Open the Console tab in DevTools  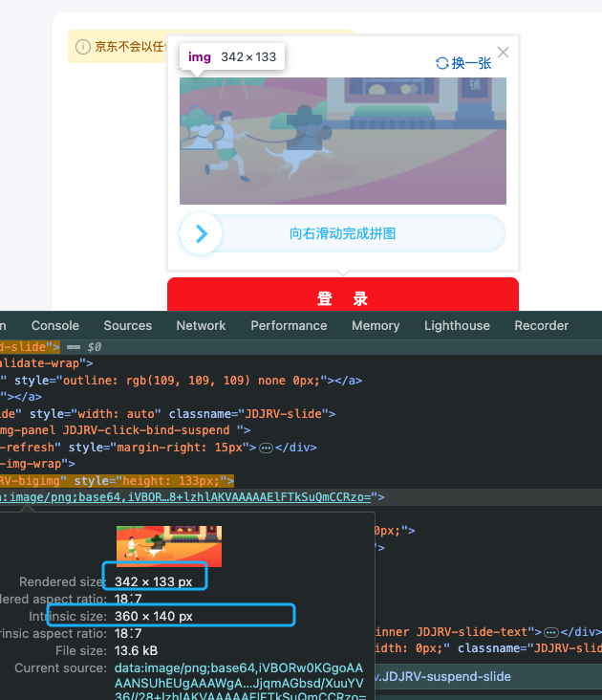click(x=55, y=325)
